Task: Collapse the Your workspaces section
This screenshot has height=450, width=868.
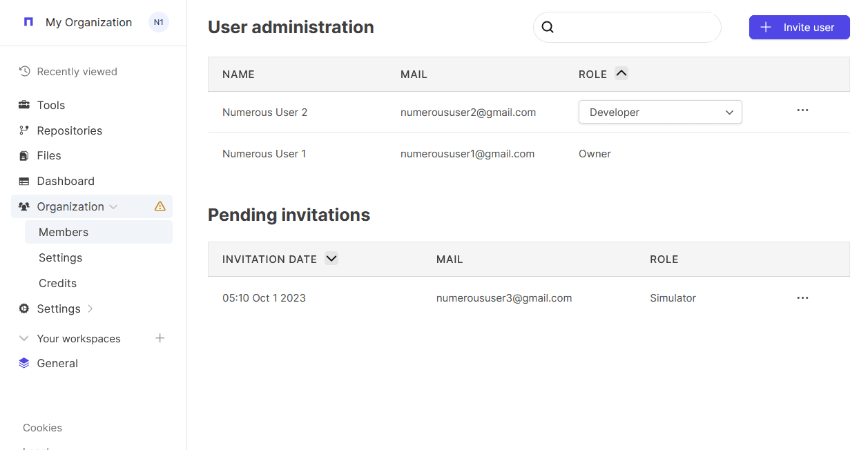Action: point(24,338)
